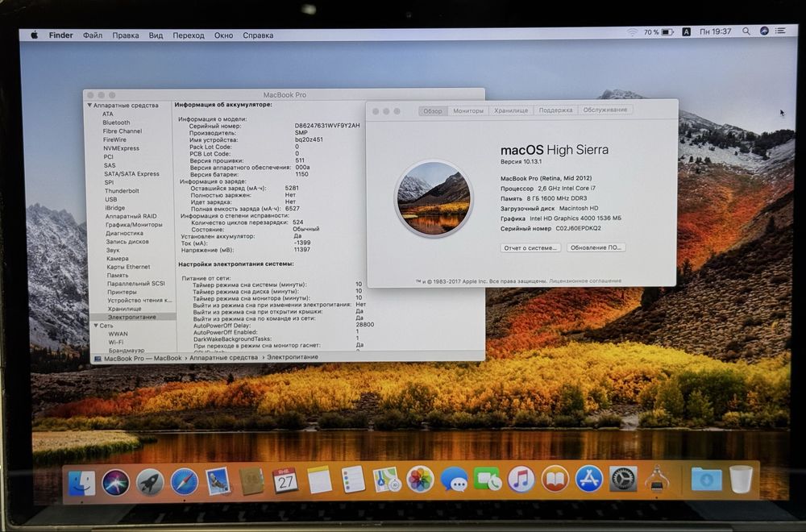Click the Обновление ПО button
806x532 pixels.
coord(596,247)
